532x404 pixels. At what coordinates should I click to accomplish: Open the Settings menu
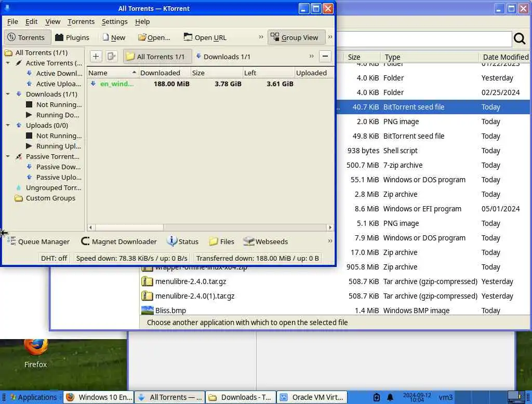(x=115, y=22)
